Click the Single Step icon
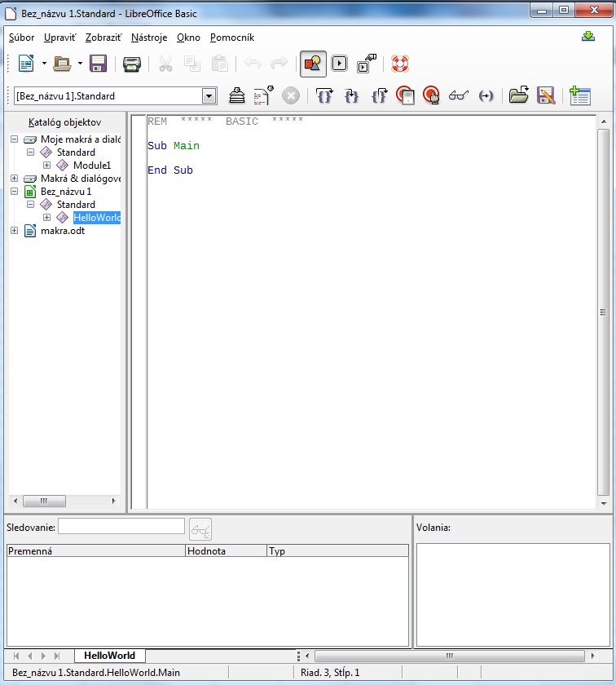Viewport: 616px width, 685px height. pos(351,95)
